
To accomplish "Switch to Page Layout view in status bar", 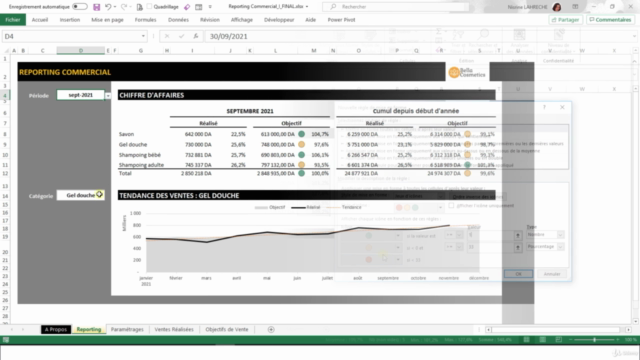I will coord(542,340).
